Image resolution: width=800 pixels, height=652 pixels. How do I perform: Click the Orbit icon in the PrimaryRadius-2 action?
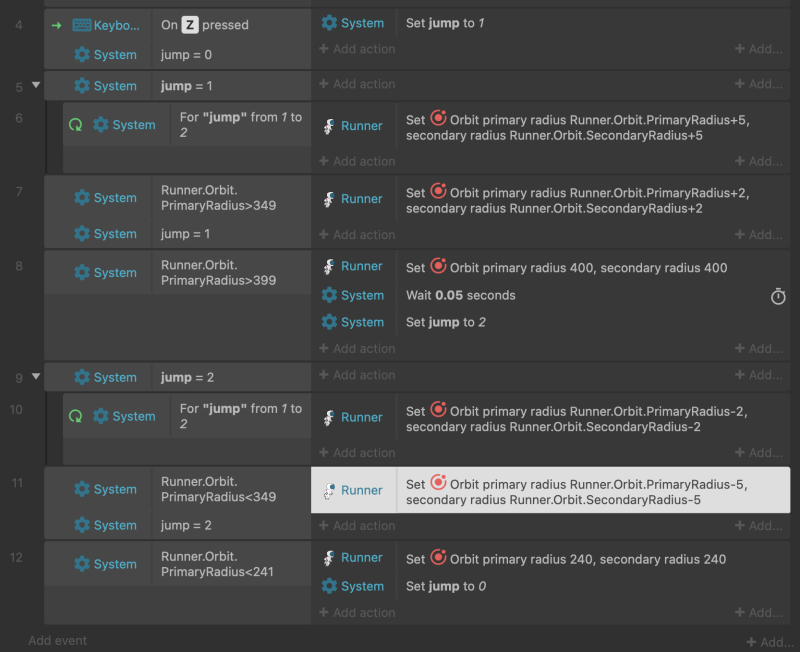(438, 410)
